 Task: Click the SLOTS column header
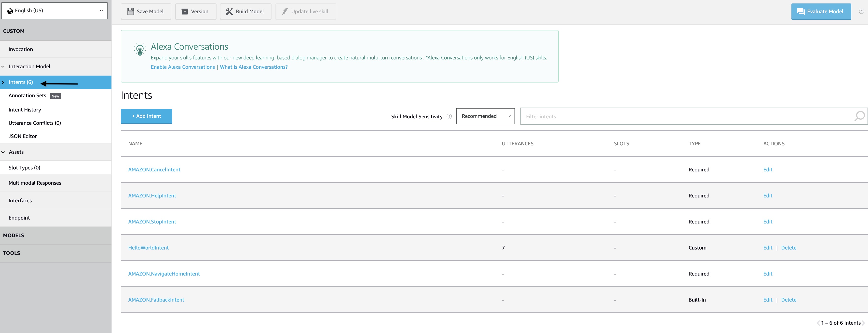tap(621, 144)
